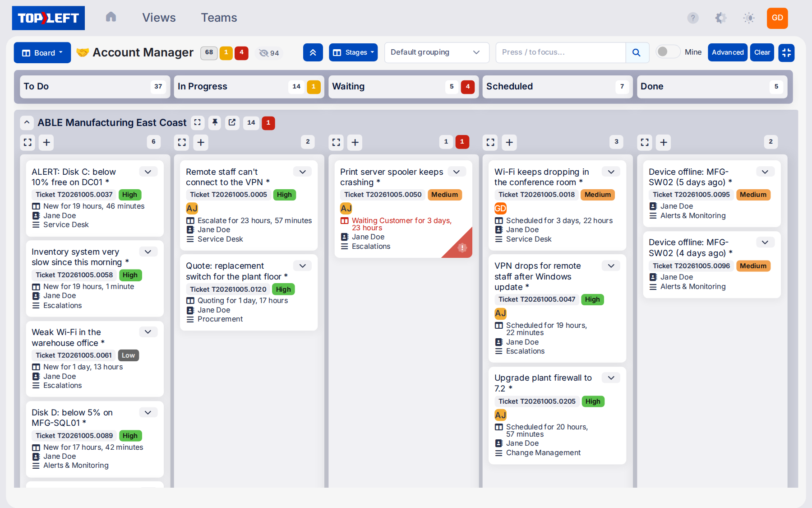
Task: Open settings gear icon
Action: point(721,18)
